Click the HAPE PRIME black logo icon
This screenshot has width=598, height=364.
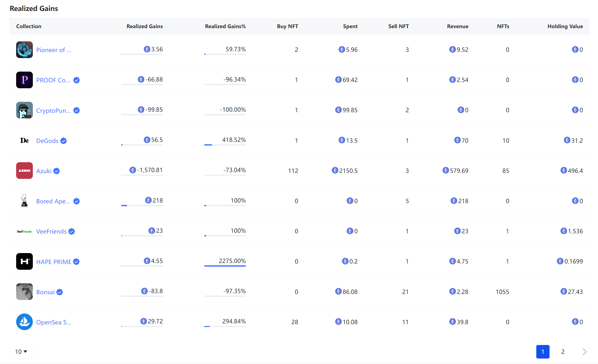[x=24, y=261]
